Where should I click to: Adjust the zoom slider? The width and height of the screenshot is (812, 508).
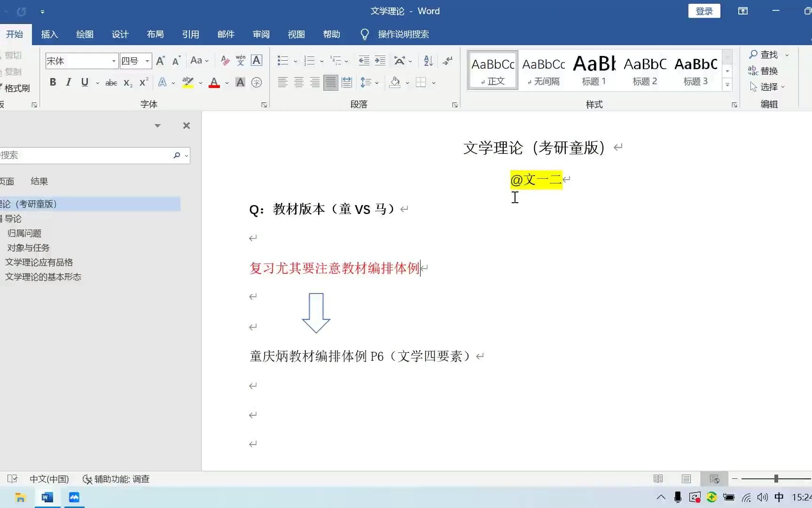776,479
